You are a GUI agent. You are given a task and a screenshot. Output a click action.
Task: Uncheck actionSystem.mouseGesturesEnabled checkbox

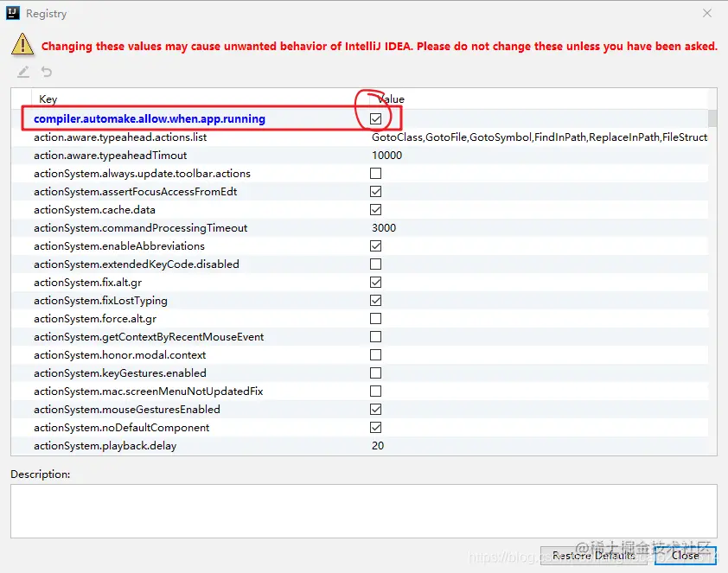click(375, 409)
